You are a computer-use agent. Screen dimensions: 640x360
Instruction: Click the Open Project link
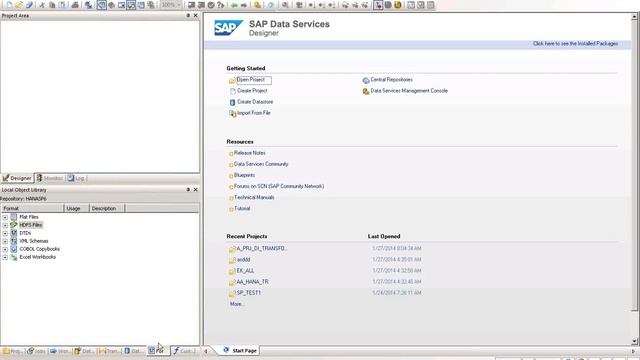click(251, 80)
